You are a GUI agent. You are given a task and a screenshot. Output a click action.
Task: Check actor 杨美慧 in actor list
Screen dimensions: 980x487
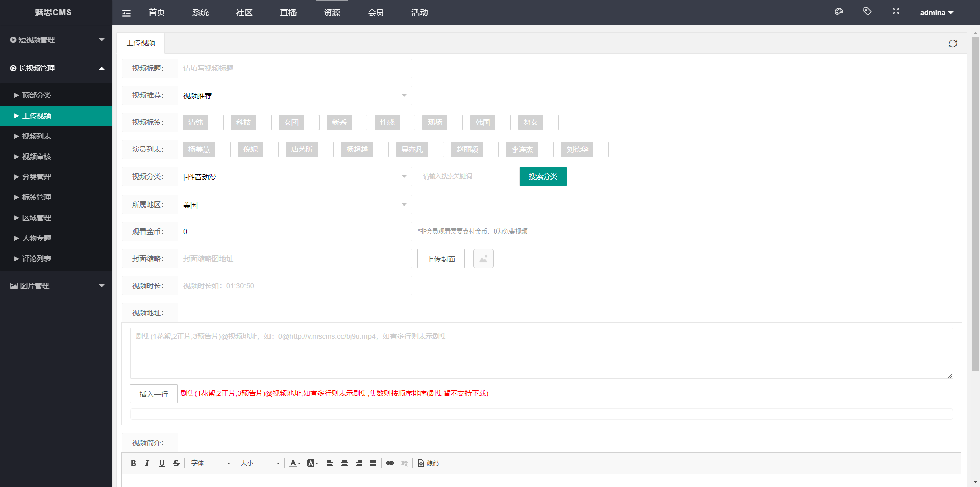point(207,149)
